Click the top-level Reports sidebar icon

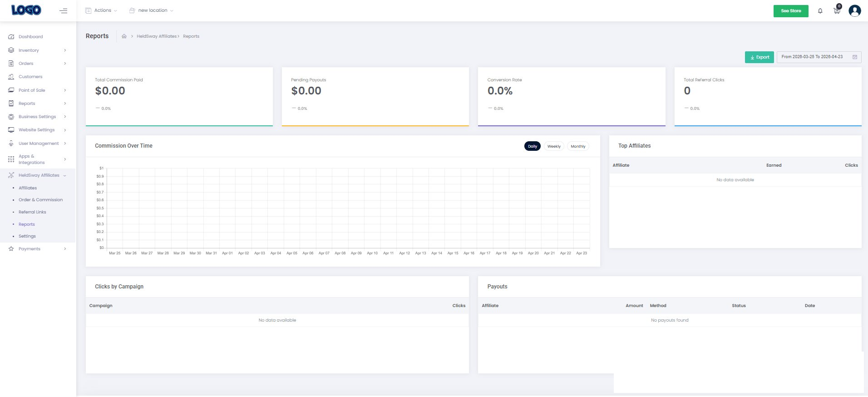[11, 104]
